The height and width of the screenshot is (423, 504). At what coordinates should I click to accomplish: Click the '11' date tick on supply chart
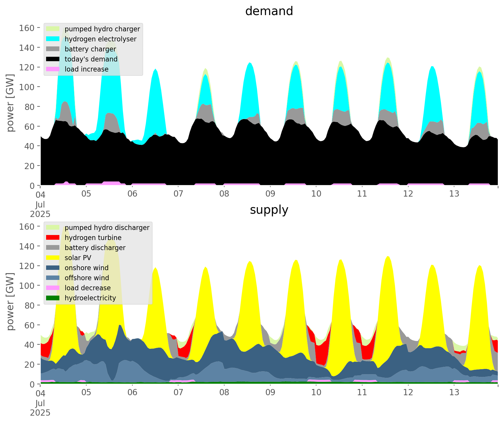(x=362, y=393)
